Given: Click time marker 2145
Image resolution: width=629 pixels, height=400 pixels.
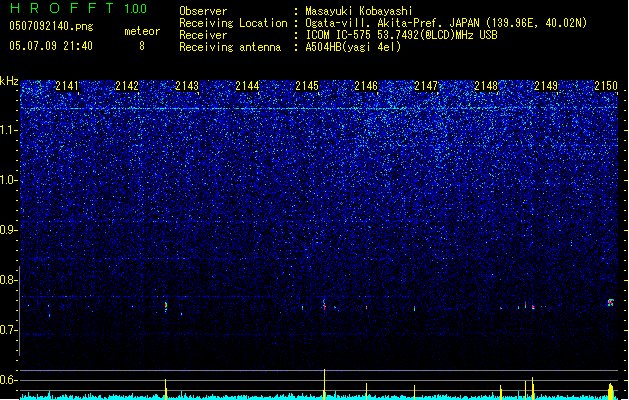Looking at the screenshot, I should (x=307, y=85).
